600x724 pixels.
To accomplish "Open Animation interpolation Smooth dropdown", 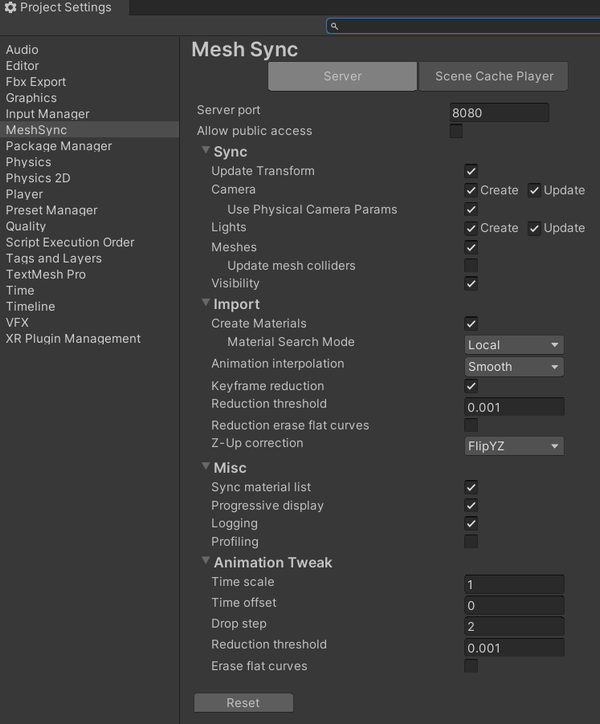I will point(514,367).
